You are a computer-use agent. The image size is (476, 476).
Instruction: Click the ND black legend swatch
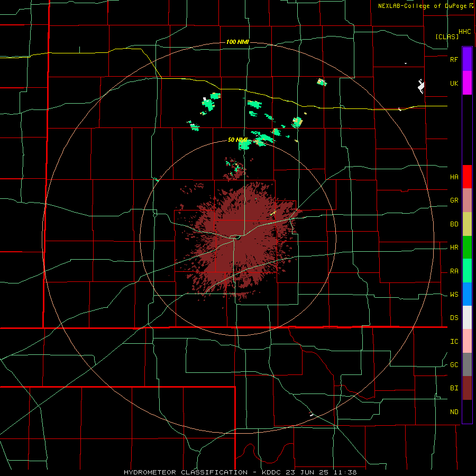[467, 411]
